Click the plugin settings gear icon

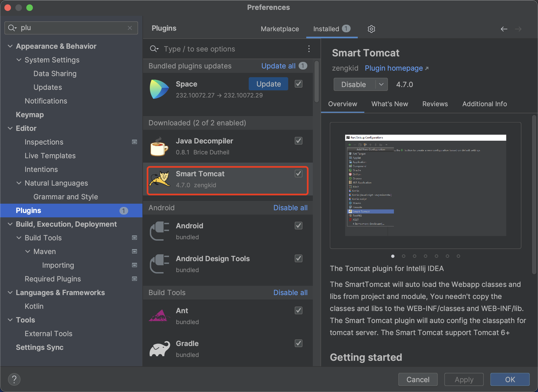371,29
